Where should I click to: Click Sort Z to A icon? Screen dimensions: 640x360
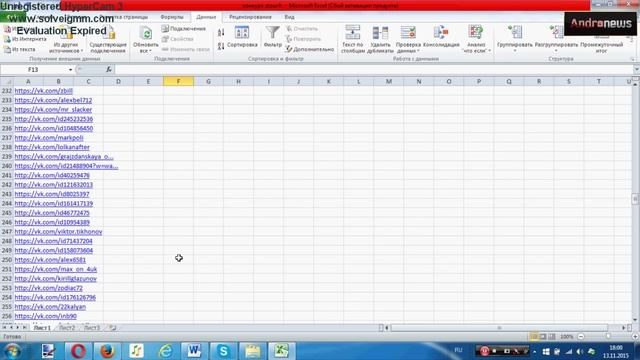click(221, 46)
